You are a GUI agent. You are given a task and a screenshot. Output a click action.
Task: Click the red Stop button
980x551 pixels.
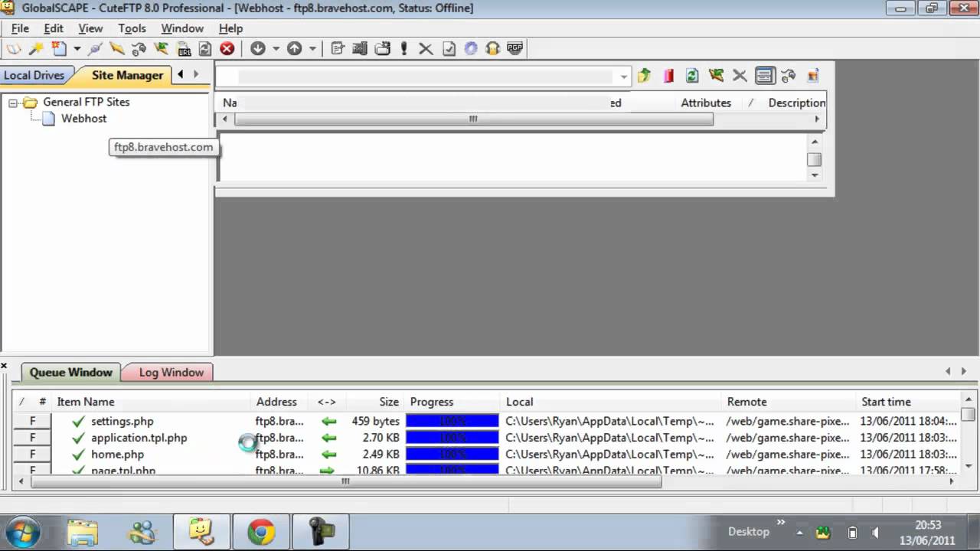[x=227, y=48]
